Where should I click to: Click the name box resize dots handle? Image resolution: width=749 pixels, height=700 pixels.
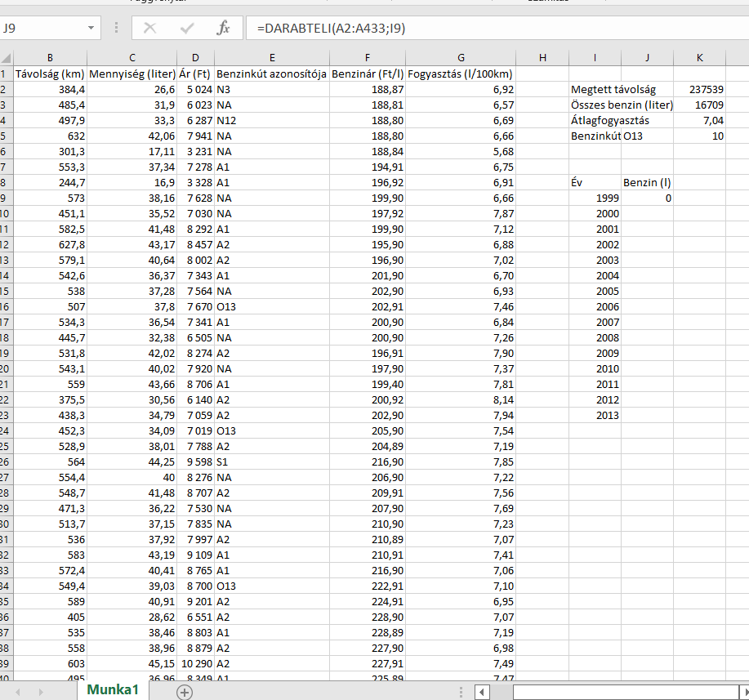click(x=116, y=28)
